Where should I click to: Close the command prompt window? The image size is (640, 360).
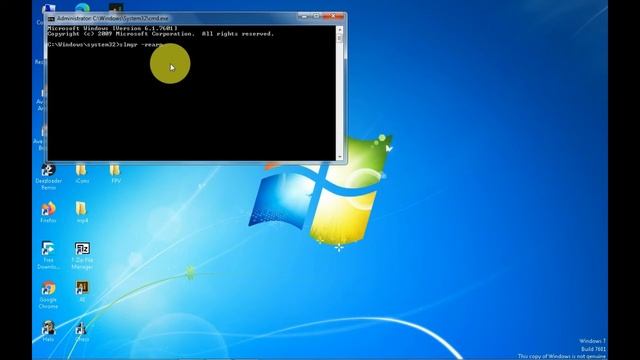click(334, 16)
